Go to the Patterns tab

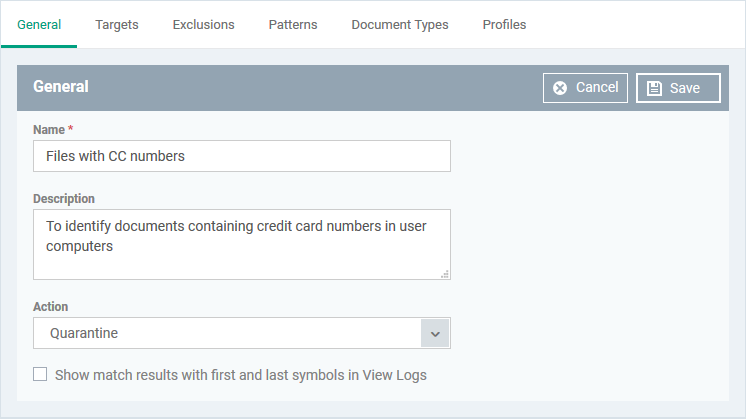click(293, 25)
